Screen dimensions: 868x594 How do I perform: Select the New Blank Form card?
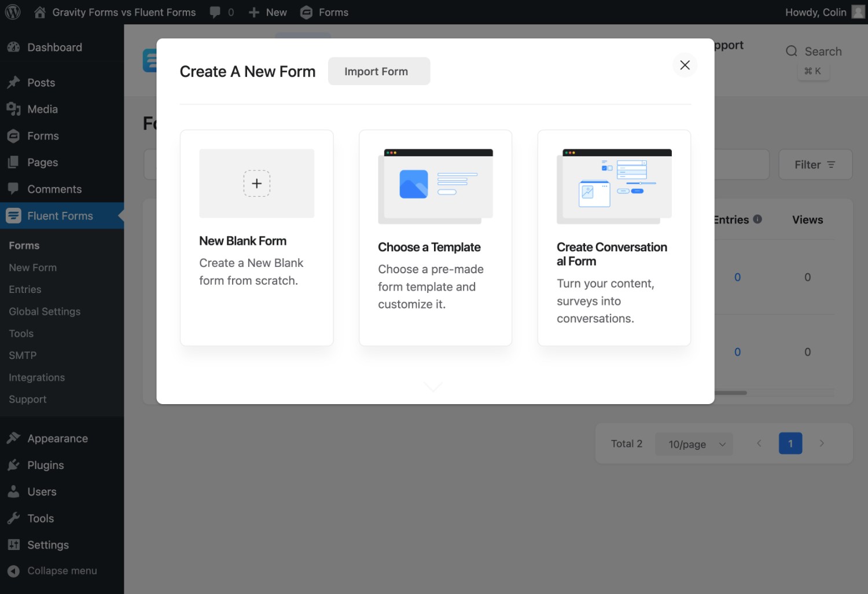coord(256,238)
